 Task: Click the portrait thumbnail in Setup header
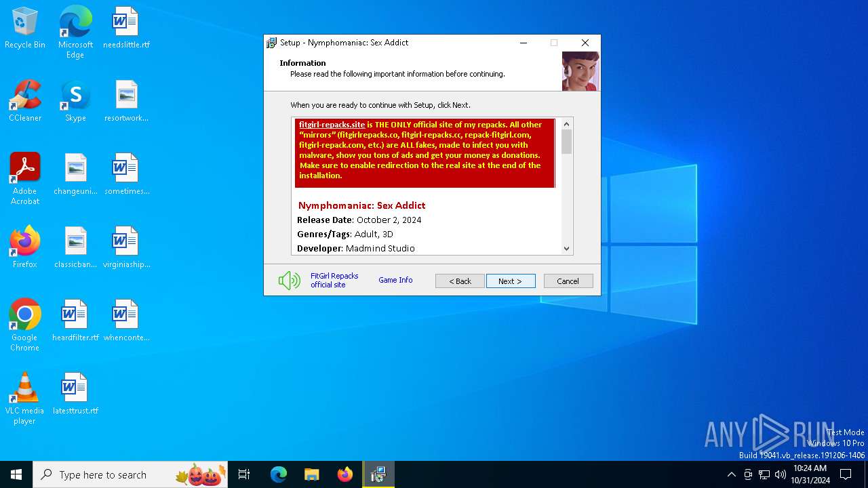point(580,71)
